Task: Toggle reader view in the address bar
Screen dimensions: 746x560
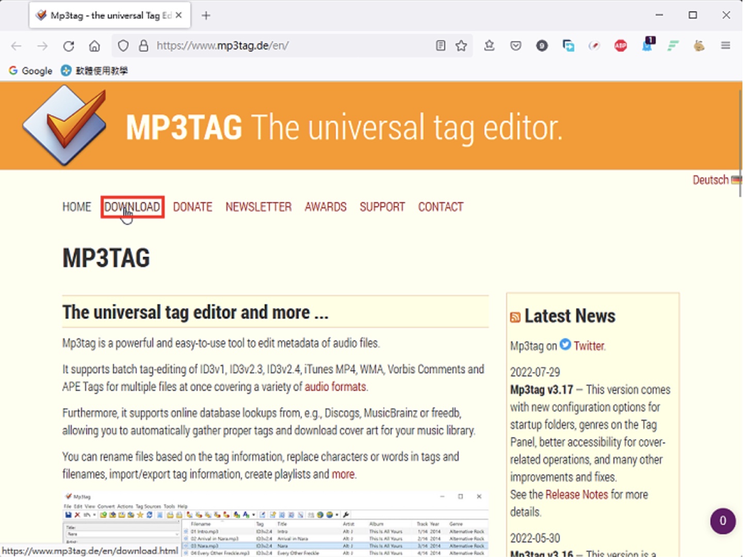Action: click(x=442, y=46)
